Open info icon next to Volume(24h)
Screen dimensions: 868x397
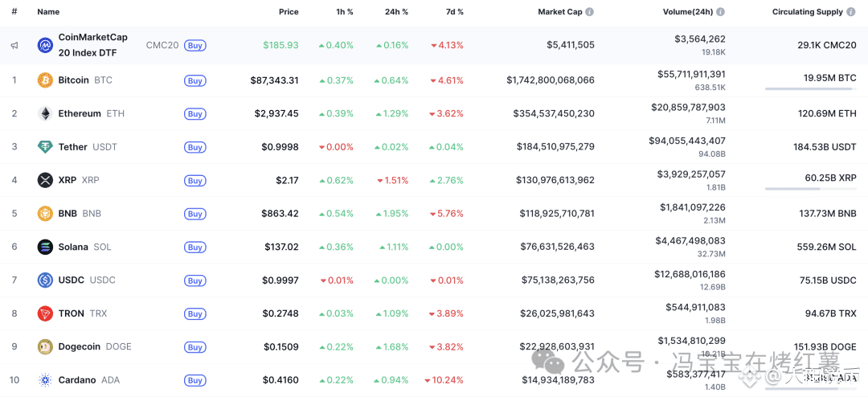pos(721,11)
